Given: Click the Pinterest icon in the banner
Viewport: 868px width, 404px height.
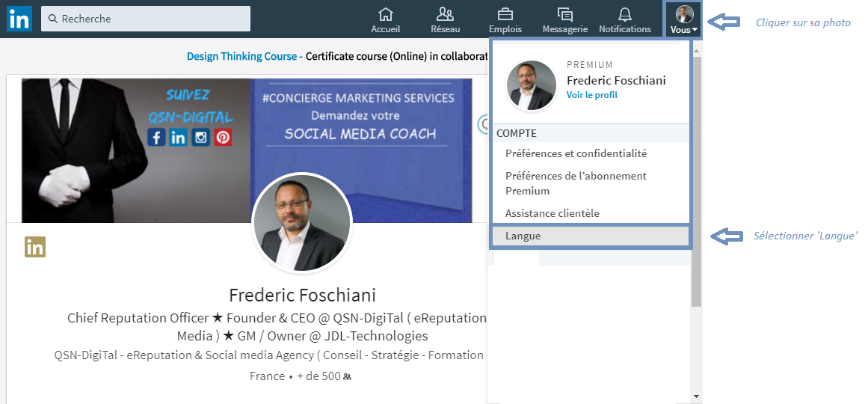Looking at the screenshot, I should tap(223, 138).
